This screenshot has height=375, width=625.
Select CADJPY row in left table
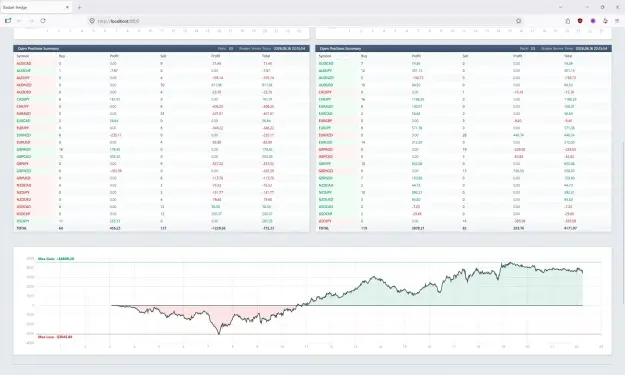pos(161,99)
